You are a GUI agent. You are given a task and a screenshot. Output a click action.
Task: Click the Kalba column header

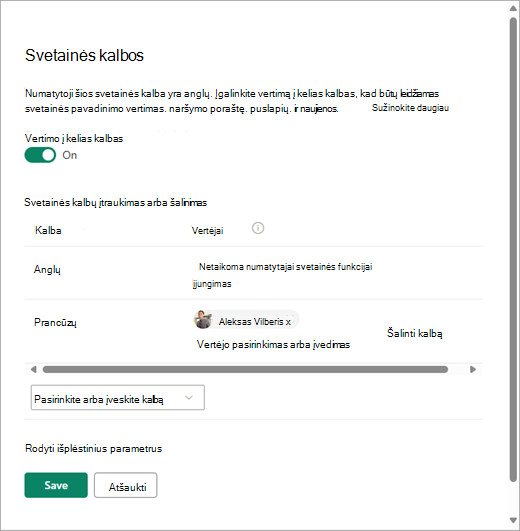[48, 231]
